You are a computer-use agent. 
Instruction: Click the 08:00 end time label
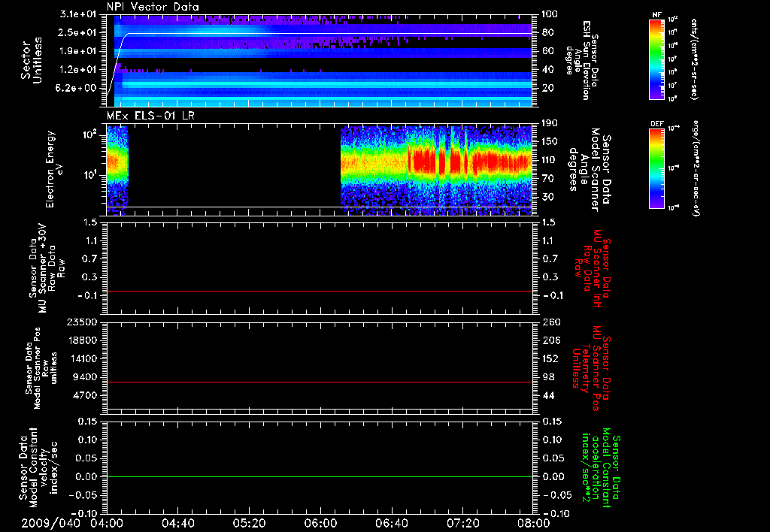pyautogui.click(x=532, y=523)
